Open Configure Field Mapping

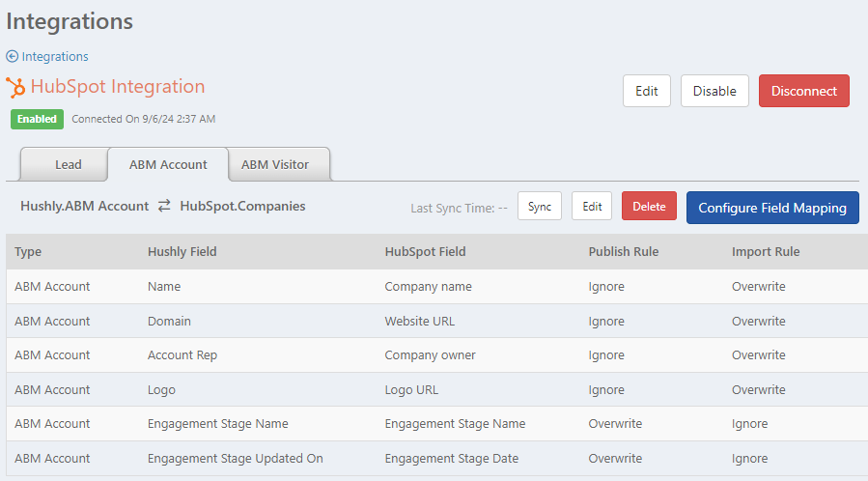click(772, 208)
